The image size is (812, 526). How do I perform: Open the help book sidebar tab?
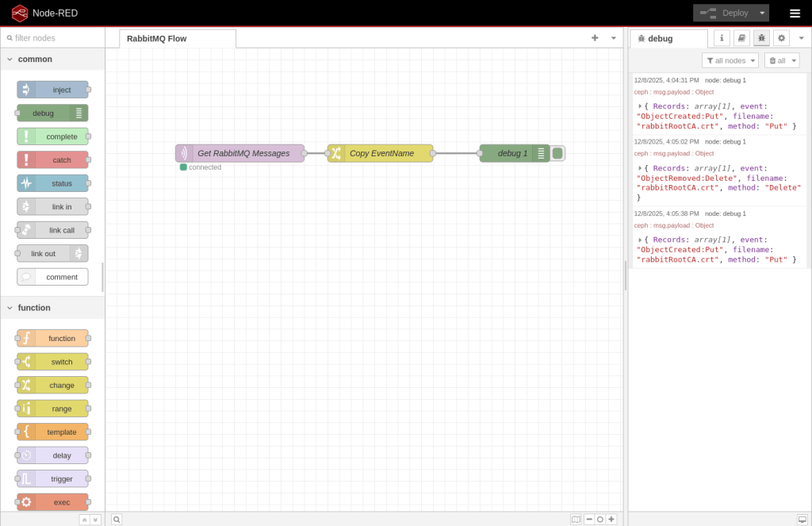[741, 38]
